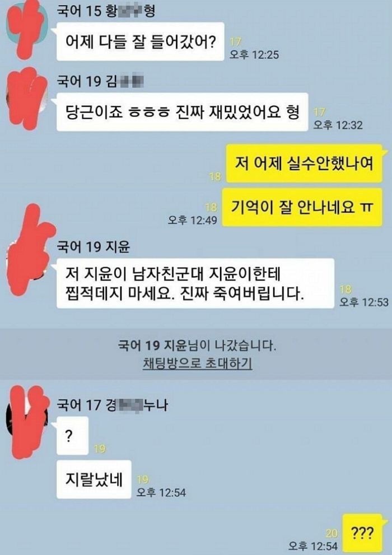This screenshot has width=392, height=555.
Task: Click unread count 20 beside ???
Action: 332,533
